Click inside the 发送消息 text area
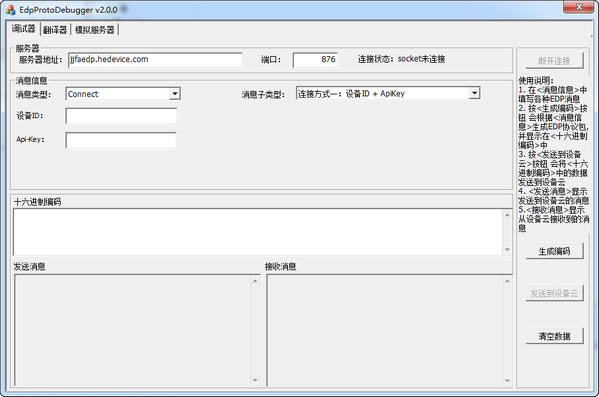Viewport: 599px width, 397px height. pos(133,331)
